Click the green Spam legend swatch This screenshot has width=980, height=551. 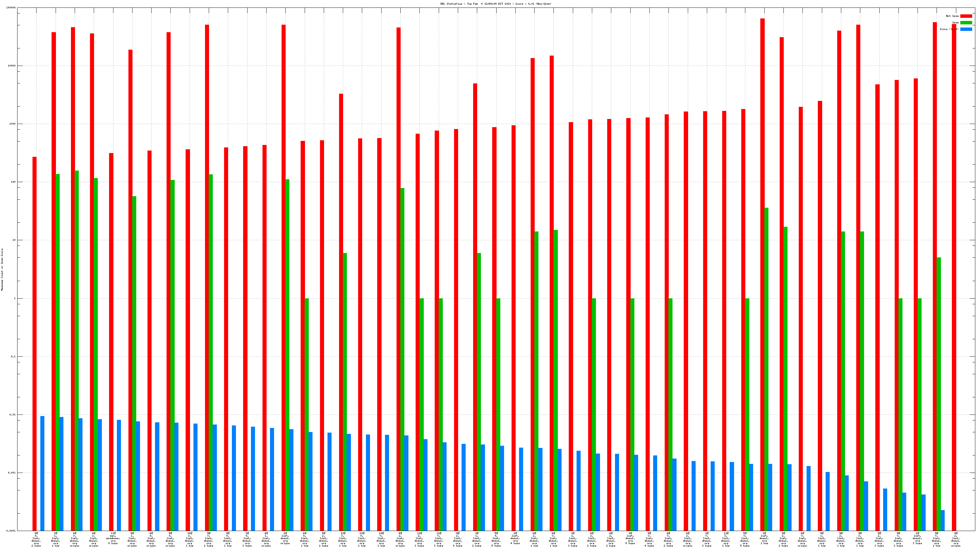point(966,22)
